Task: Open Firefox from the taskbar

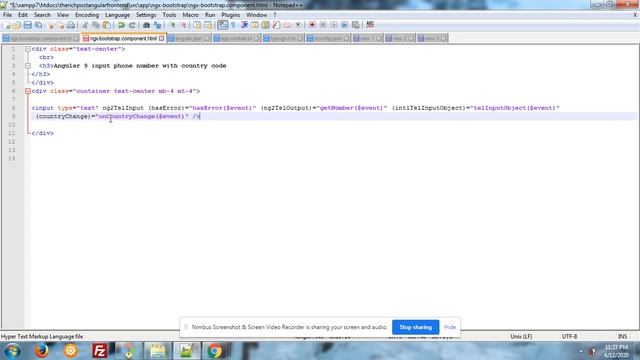Action: click(x=42, y=351)
